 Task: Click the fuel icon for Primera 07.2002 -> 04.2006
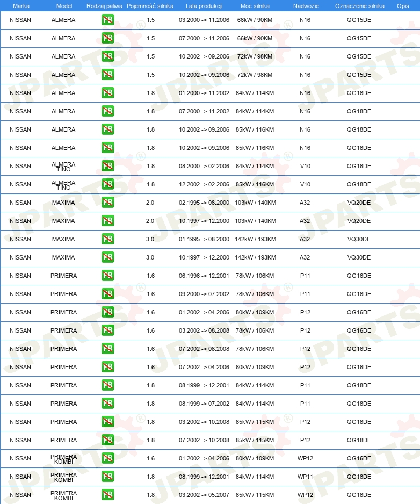tap(107, 367)
